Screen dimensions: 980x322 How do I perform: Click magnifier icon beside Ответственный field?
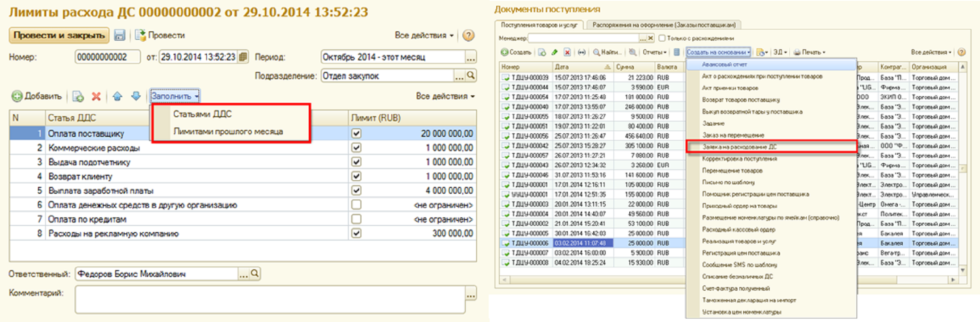click(255, 273)
